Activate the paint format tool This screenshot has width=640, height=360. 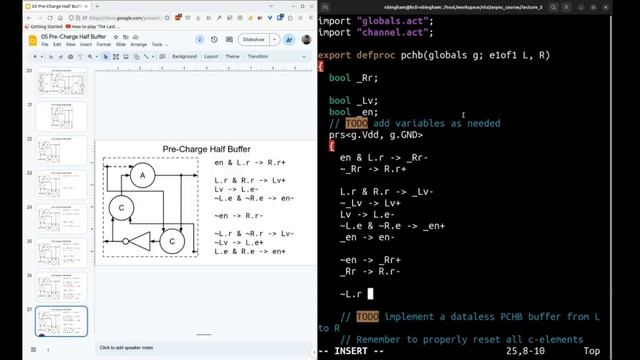[x=80, y=57]
